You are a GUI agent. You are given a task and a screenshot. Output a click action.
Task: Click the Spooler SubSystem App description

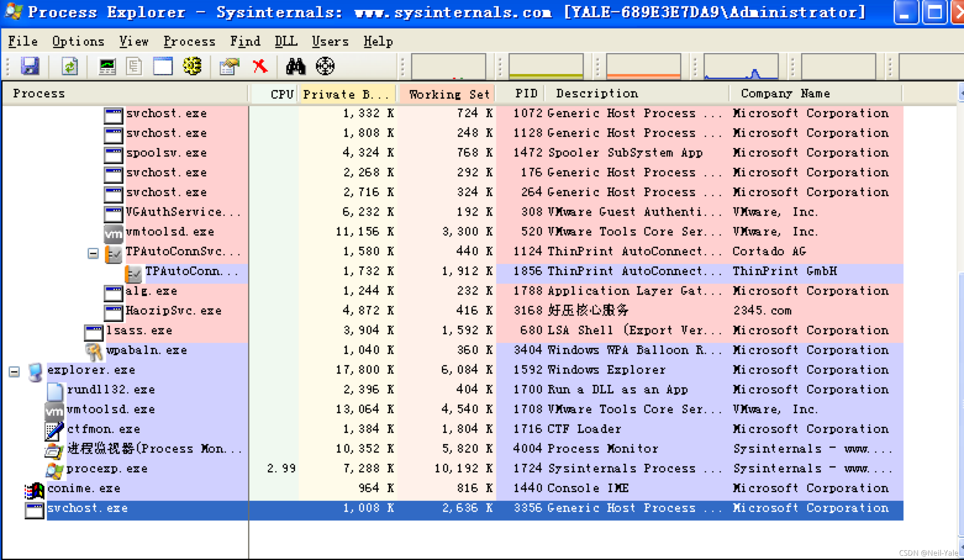[625, 153]
